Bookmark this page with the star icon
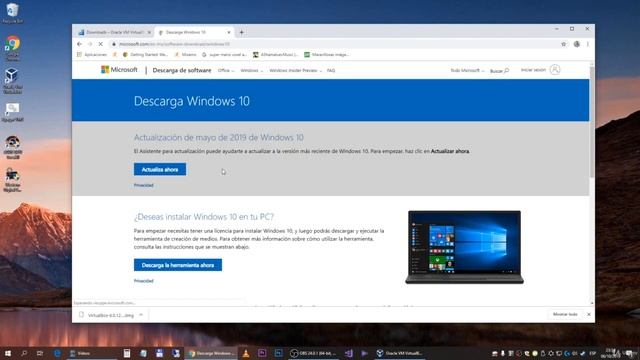 click(564, 44)
